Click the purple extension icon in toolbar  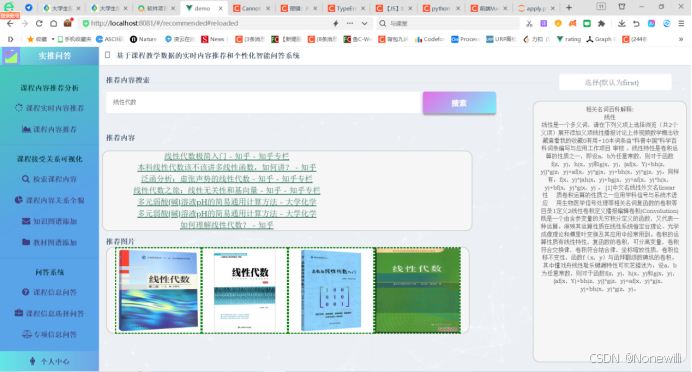coord(544,23)
